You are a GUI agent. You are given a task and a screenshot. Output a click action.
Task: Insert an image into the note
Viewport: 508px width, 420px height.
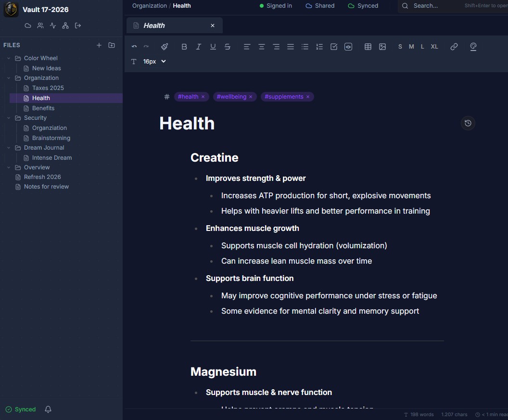coord(382,47)
